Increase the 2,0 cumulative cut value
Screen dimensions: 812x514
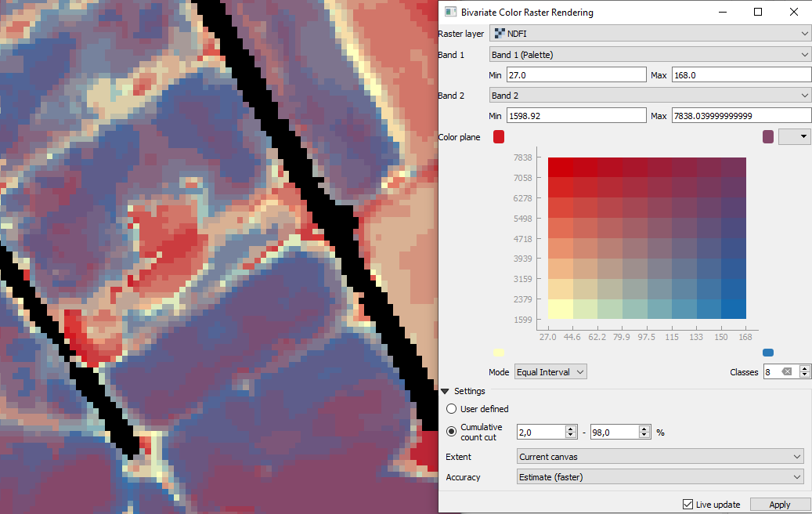click(570, 427)
